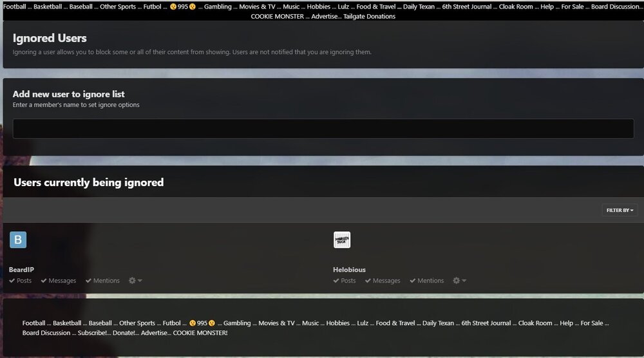Image resolution: width=644 pixels, height=358 pixels.
Task: Open the gear settings menu for Helobious
Action: [x=459, y=281]
